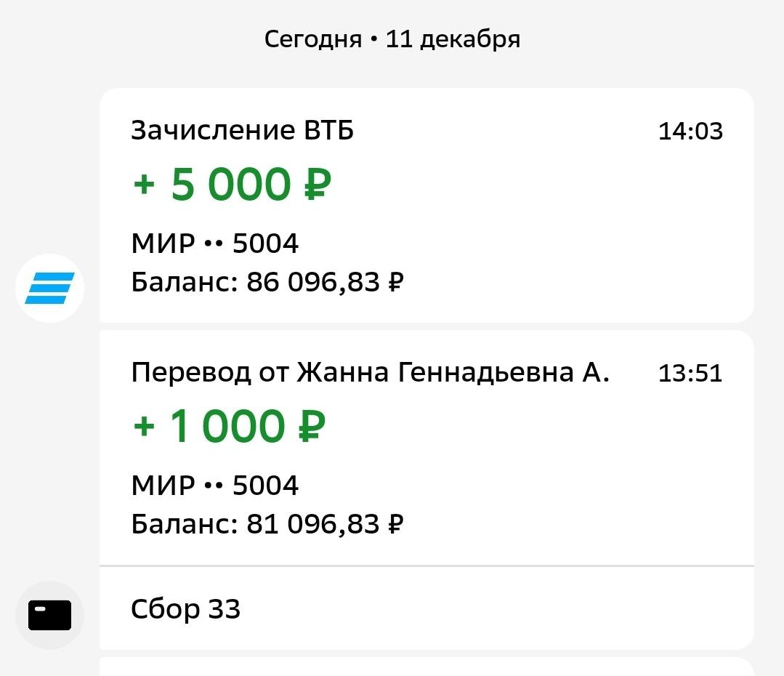Screen dimensions: 784x676
Task: Tap МИР •• 5004 in the ВТБ transaction
Action: (x=214, y=244)
